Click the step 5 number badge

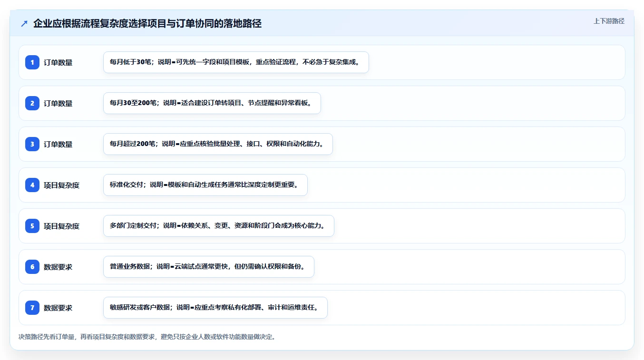[x=32, y=226]
